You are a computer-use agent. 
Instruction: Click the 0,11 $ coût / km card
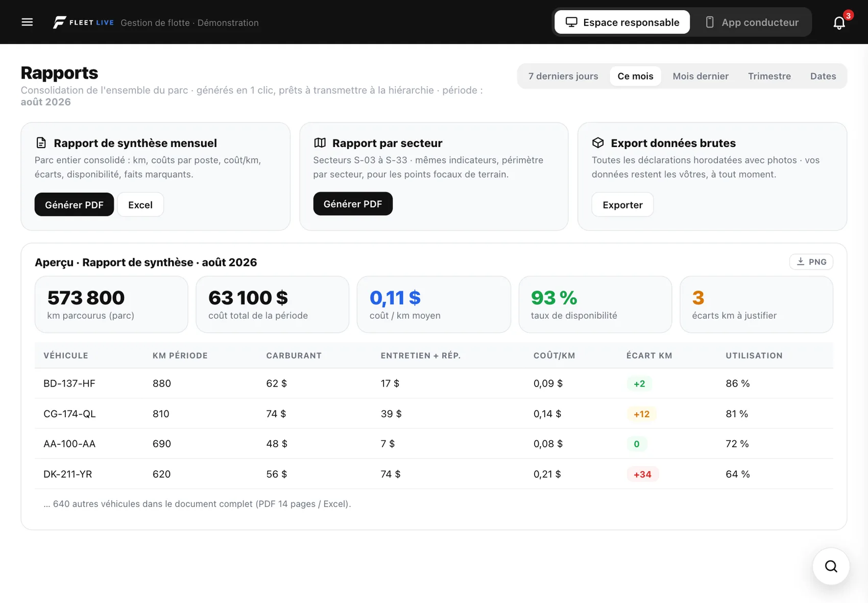tap(434, 304)
